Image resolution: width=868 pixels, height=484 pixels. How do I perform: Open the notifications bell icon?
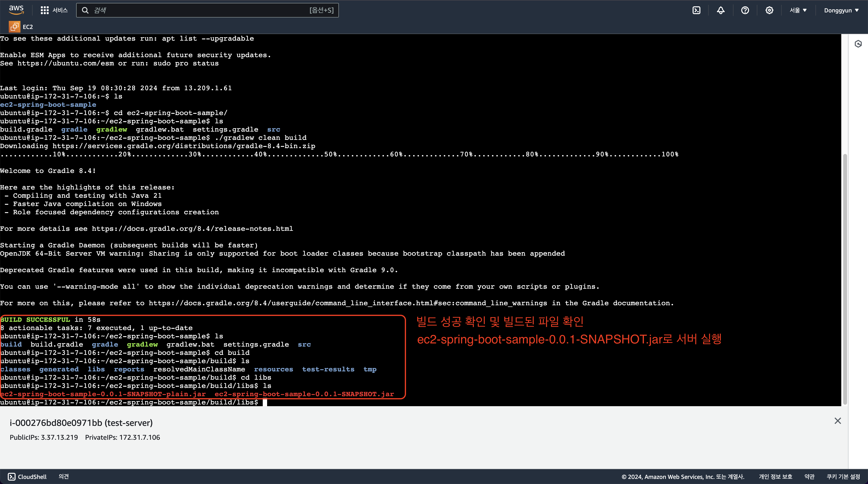[x=720, y=10]
